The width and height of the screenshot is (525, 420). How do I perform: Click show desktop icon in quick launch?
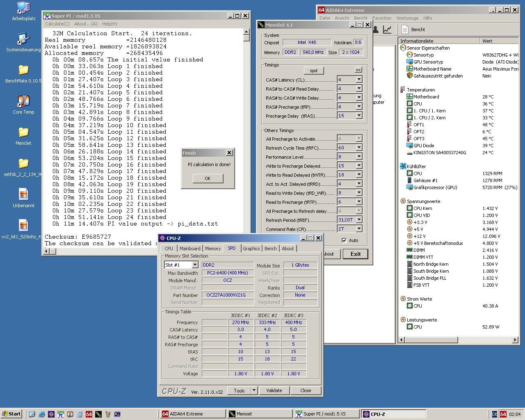click(32, 414)
